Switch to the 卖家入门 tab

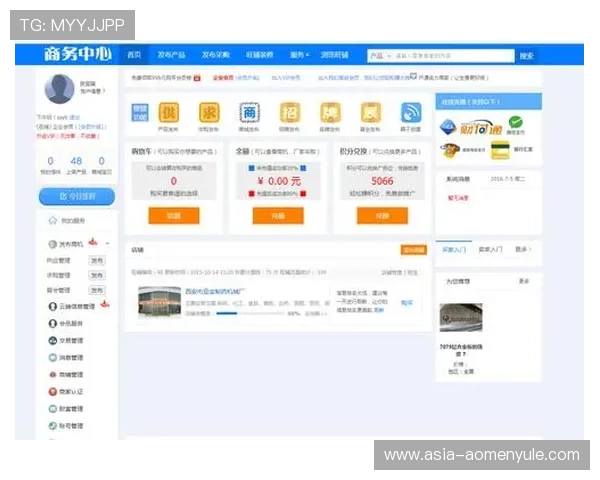(x=490, y=250)
